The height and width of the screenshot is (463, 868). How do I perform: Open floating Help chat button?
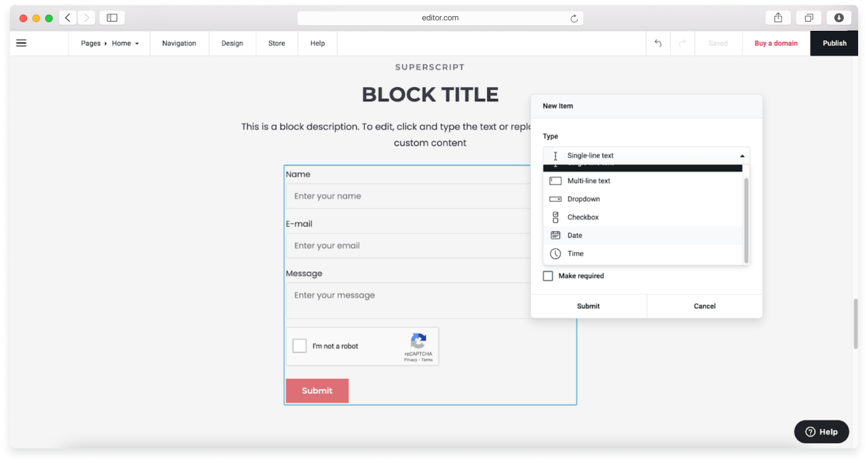pos(822,432)
